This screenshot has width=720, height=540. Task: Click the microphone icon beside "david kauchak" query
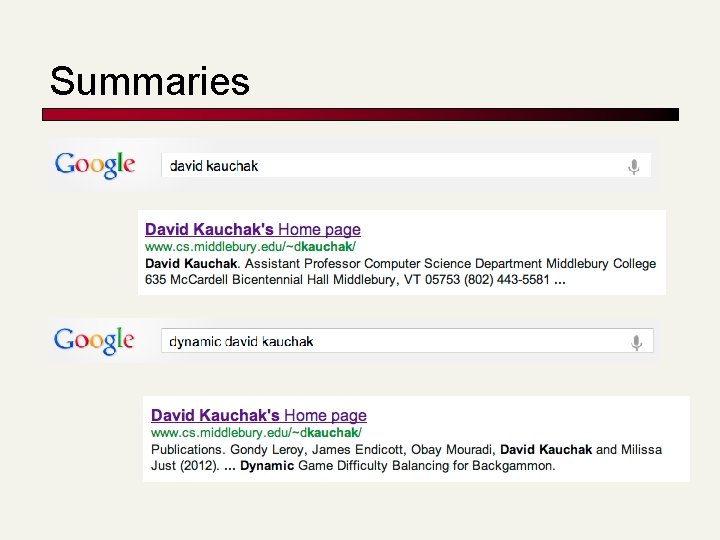click(633, 166)
